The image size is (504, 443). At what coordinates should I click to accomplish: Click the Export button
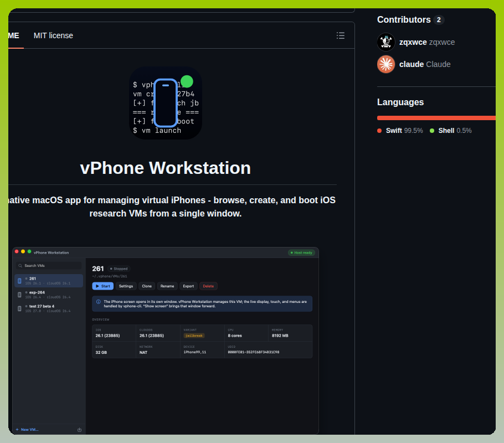point(188,286)
